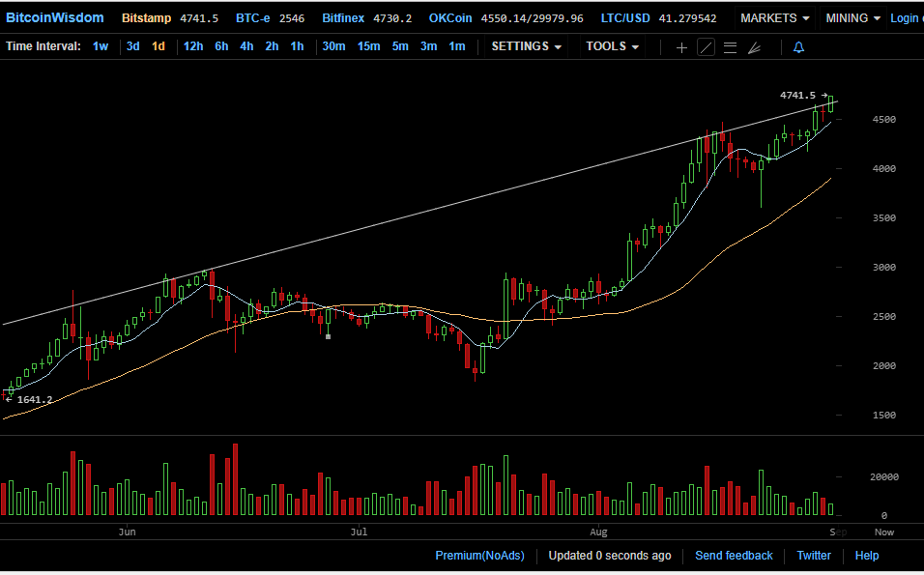The height and width of the screenshot is (575, 924).
Task: Open the Twitter link in footer
Action: coord(813,556)
